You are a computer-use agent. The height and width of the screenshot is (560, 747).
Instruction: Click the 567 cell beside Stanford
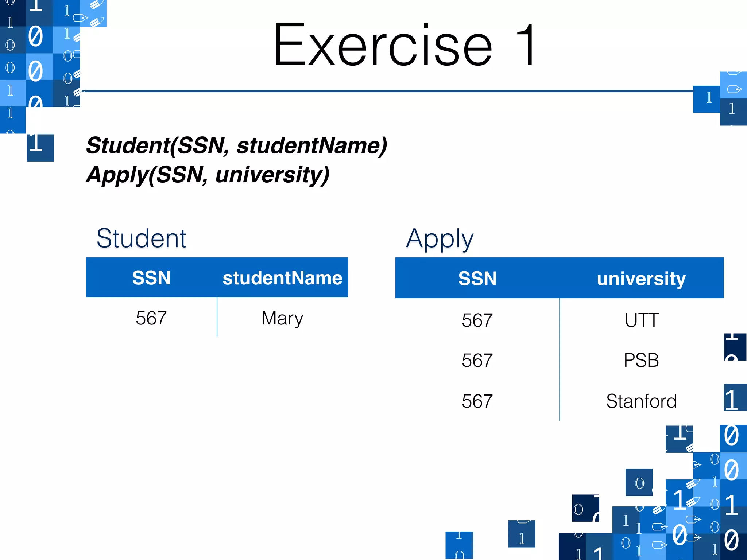click(x=477, y=401)
